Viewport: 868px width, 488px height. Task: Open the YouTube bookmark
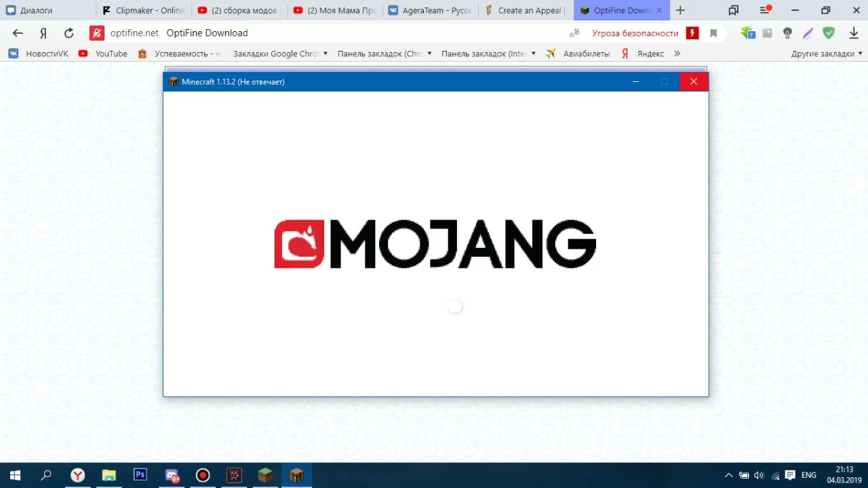[103, 54]
